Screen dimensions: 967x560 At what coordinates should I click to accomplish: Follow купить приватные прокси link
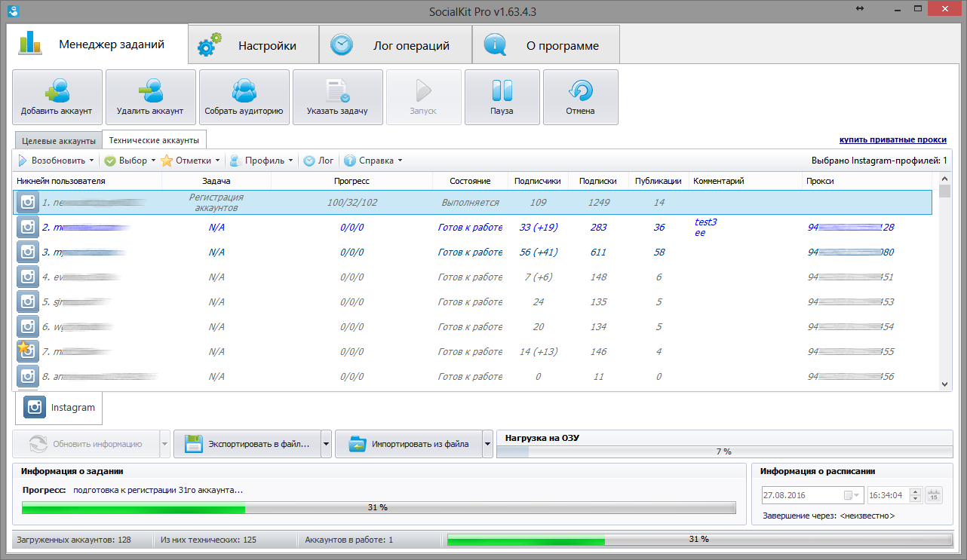pyautogui.click(x=893, y=140)
